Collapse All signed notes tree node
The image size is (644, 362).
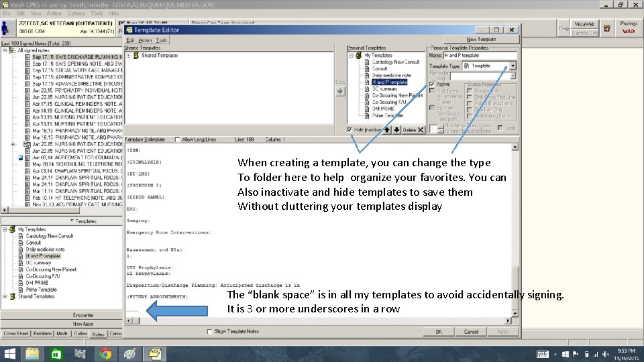click(x=5, y=50)
